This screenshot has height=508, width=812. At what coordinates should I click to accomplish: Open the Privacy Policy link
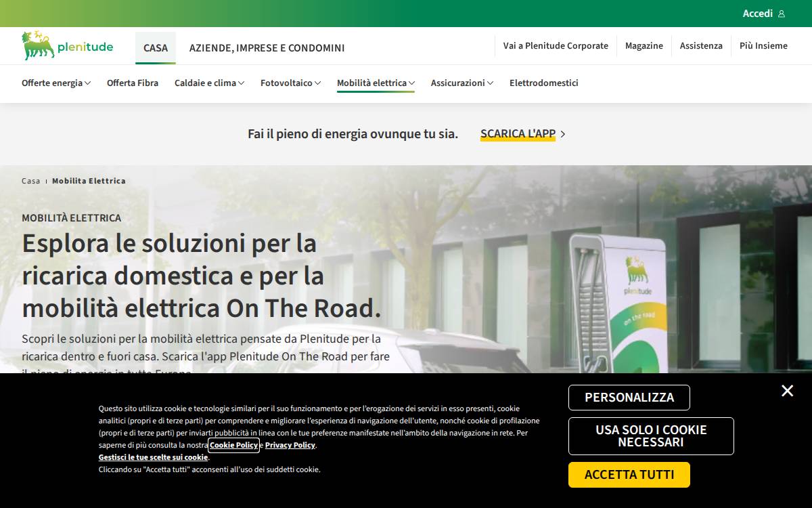[290, 445]
